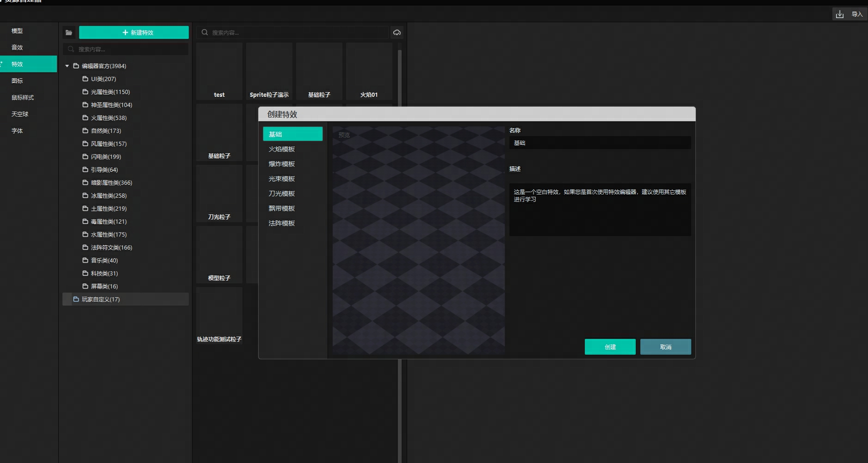The height and width of the screenshot is (463, 868).
Task: Click the folder tree search field
Action: 126,49
